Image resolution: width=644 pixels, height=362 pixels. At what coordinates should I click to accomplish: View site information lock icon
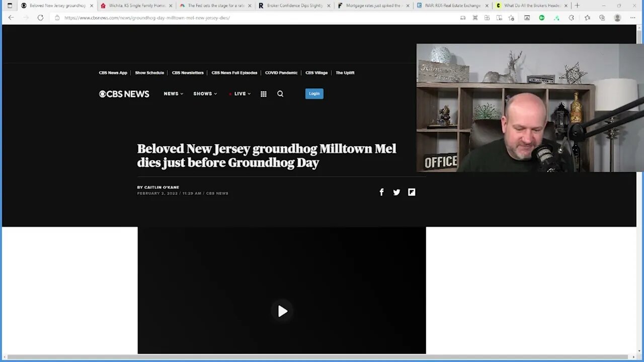(57, 18)
